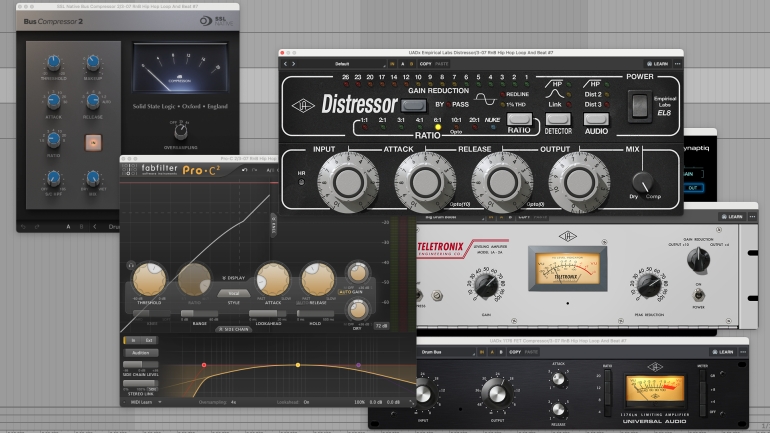Click Oversampling '4x' value in Pro-C 2 footer

tap(234, 402)
